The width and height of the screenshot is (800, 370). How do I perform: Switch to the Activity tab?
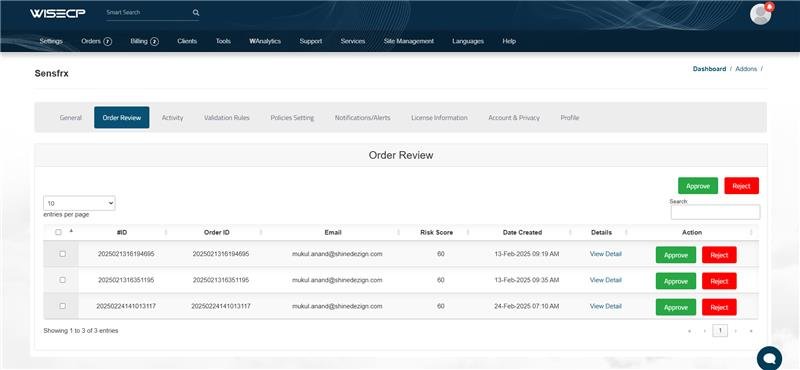tap(172, 117)
